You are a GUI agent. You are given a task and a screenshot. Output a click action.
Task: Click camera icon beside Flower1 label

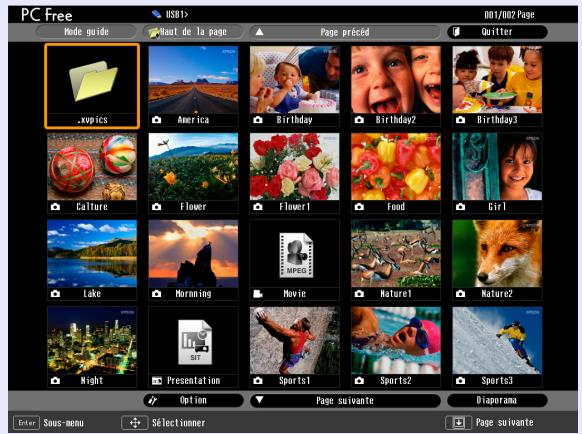(x=258, y=207)
